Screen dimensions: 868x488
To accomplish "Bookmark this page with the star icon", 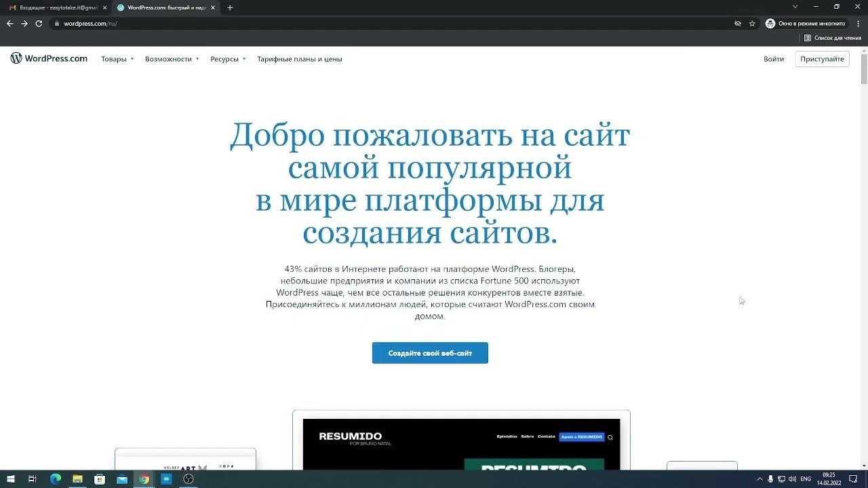I will tap(752, 23).
